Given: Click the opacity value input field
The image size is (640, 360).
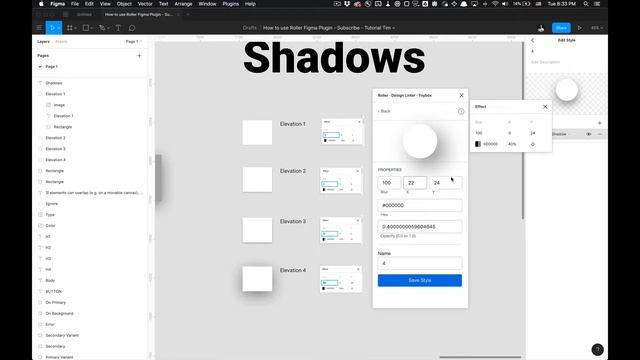Looking at the screenshot, I should pos(420,227).
